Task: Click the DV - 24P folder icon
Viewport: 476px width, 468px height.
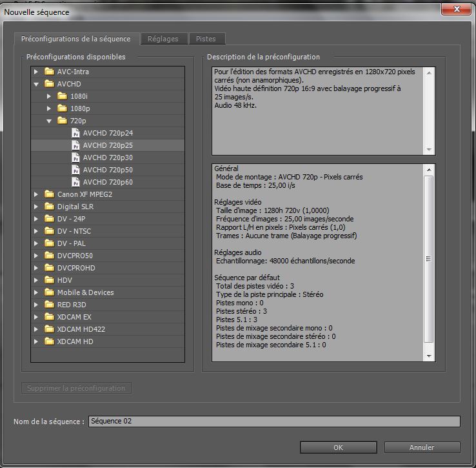Action: coord(49,218)
